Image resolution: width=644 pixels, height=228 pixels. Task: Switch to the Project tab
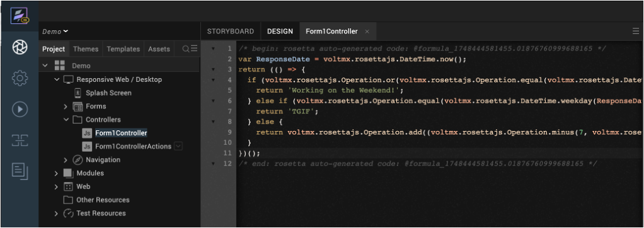[54, 49]
